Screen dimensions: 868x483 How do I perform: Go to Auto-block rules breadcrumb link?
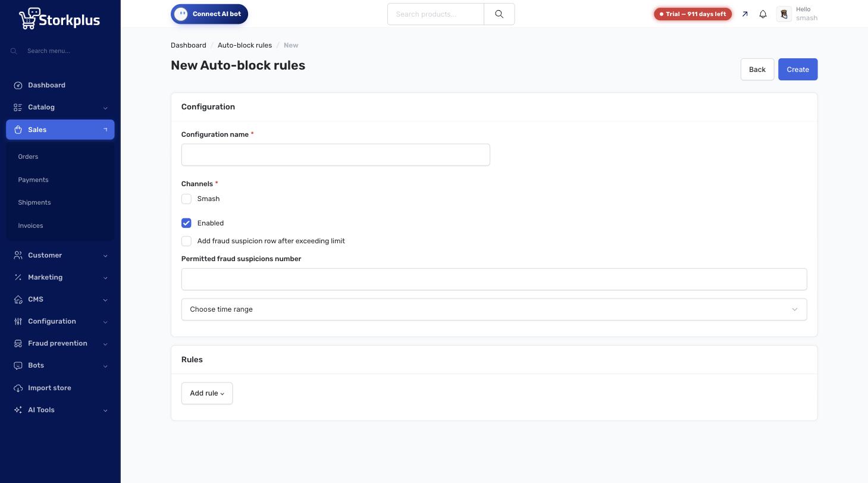tap(245, 45)
